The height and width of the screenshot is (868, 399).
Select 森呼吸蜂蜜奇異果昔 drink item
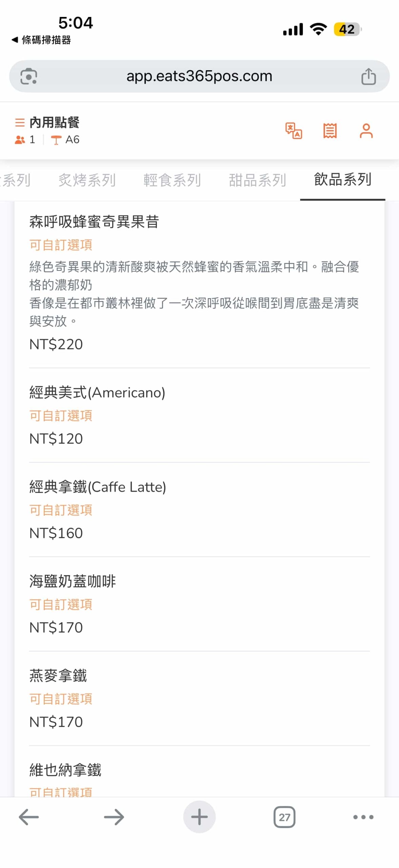point(94,222)
